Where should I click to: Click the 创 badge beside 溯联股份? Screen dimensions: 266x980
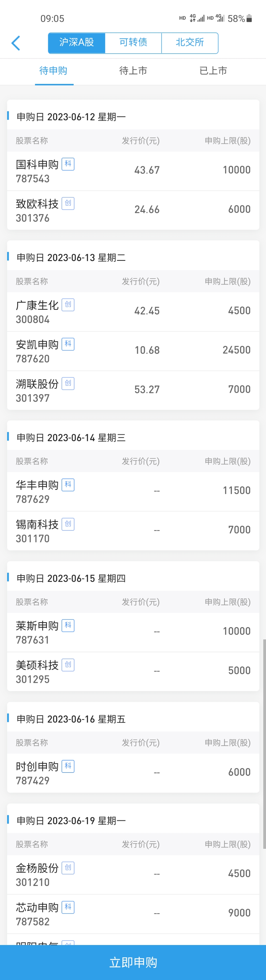click(68, 383)
